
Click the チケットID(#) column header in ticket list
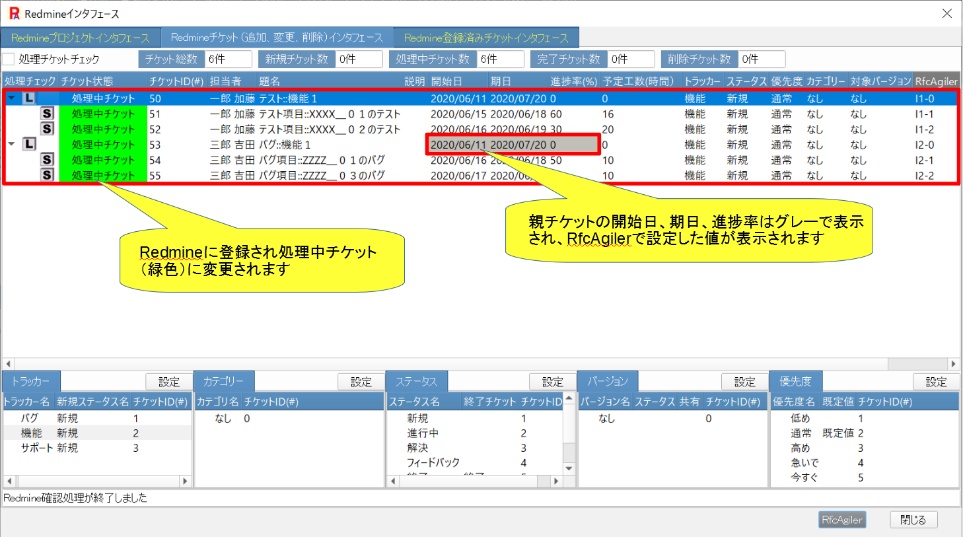176,81
